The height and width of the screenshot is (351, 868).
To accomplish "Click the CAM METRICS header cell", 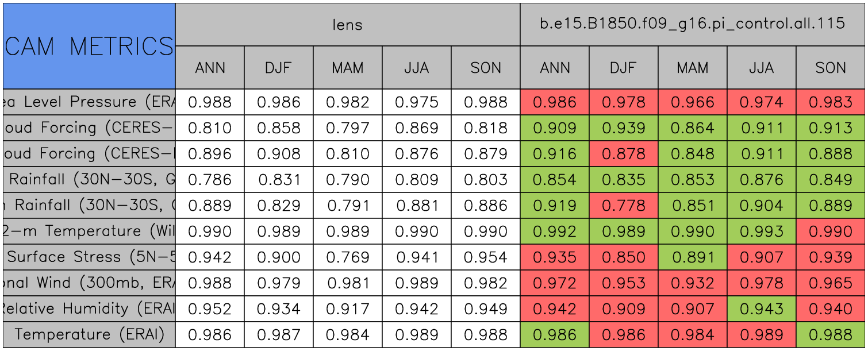I will (89, 46).
